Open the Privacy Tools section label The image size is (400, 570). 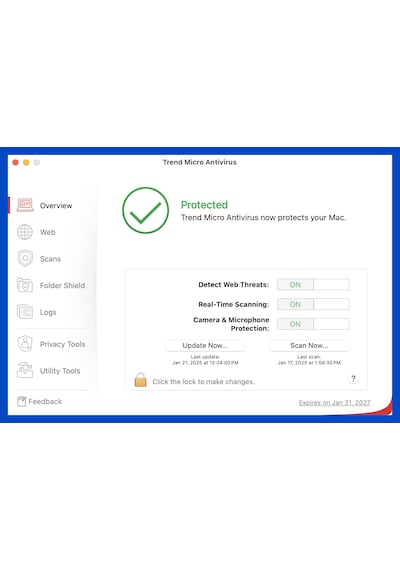62,344
